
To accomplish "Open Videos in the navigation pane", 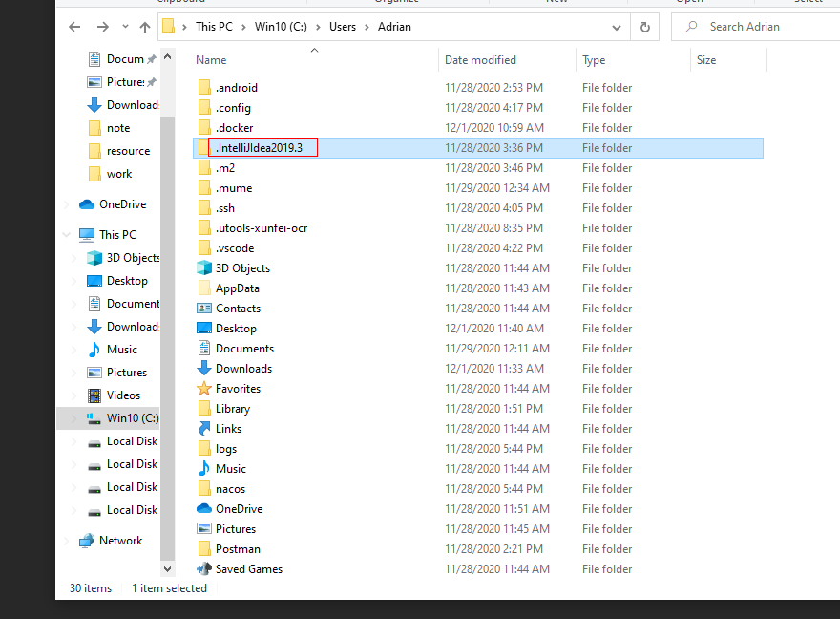I will coord(123,395).
